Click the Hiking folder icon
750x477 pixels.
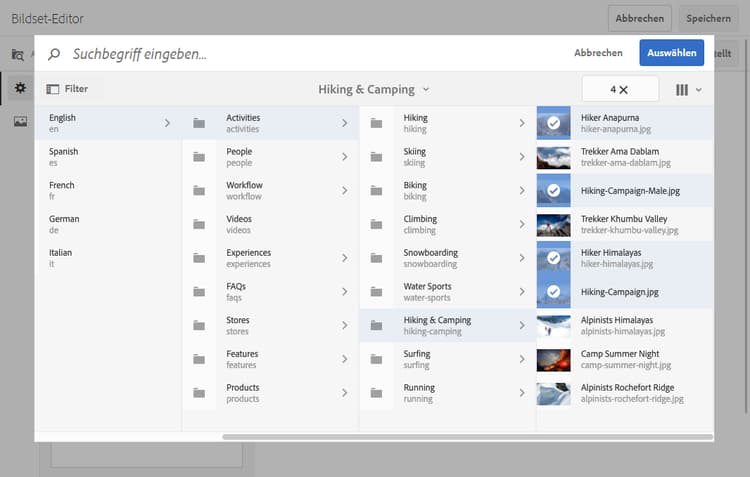[x=376, y=123]
